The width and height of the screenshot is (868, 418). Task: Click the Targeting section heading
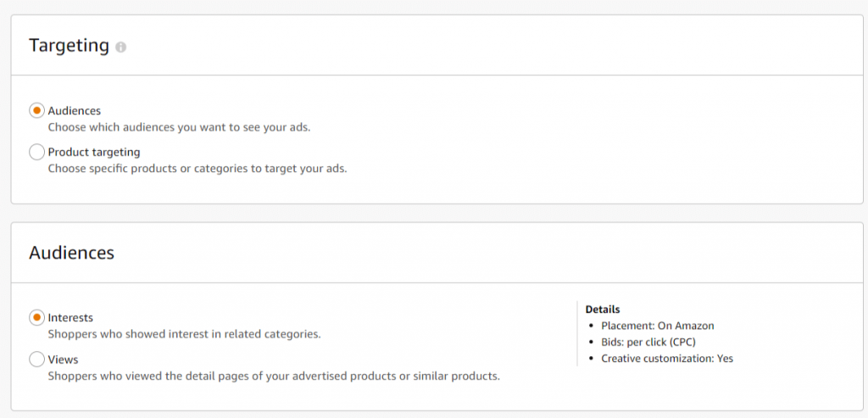click(69, 46)
